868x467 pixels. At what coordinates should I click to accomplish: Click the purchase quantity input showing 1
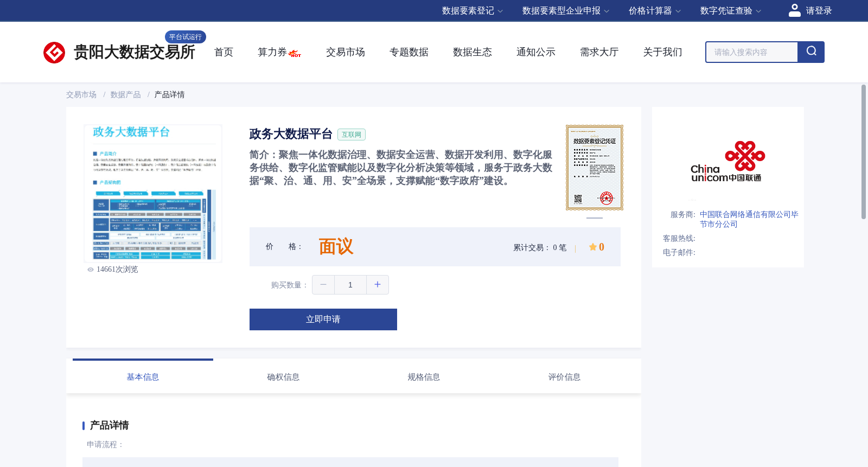point(350,285)
